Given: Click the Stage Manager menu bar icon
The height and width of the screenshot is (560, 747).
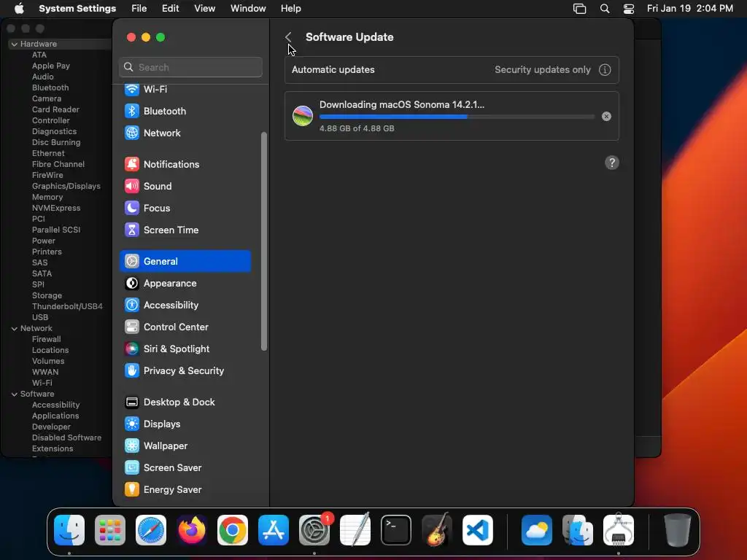Looking at the screenshot, I should pyautogui.click(x=579, y=9).
